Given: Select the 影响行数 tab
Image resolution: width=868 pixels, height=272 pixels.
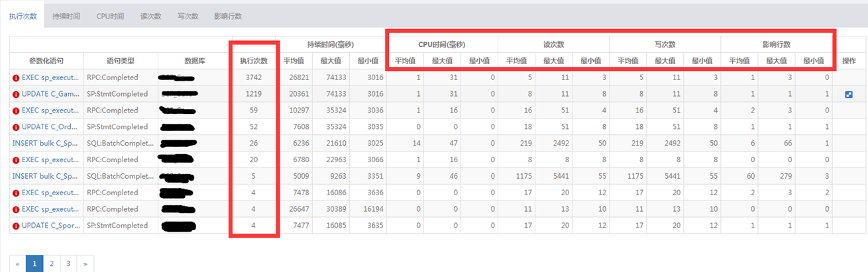Looking at the screenshot, I should [228, 16].
